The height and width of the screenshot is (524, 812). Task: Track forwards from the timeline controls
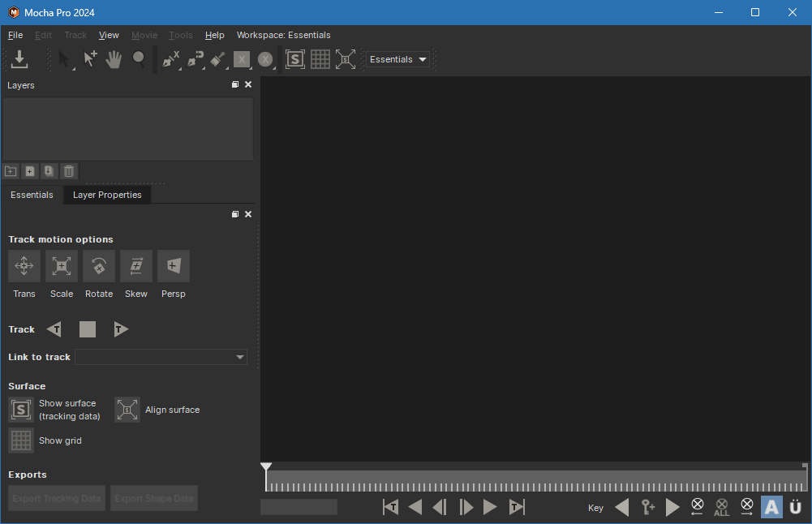click(516, 507)
